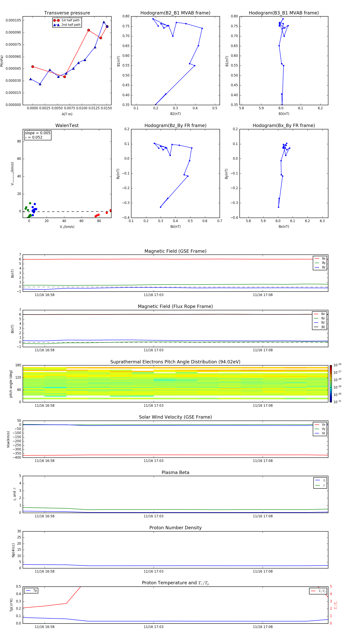Screen dimensions: 351x644
Task: Click the 'Bx(nT)' x-axis label
Action: (284, 227)
